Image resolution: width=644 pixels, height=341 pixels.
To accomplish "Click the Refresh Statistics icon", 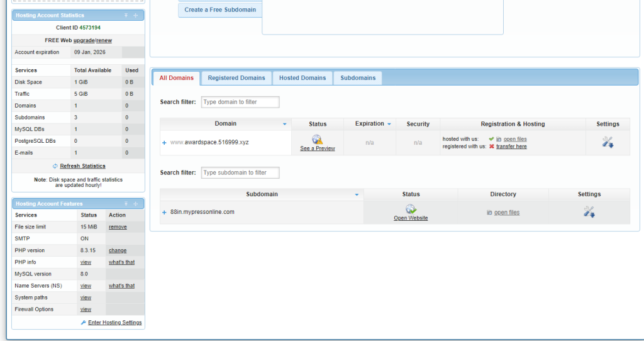I will point(55,166).
